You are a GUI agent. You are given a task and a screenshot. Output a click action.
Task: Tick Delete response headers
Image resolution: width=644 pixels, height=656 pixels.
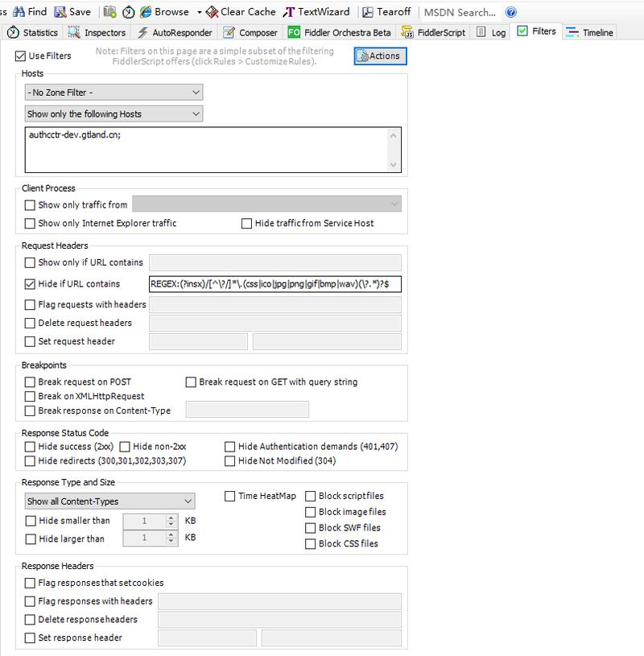point(30,620)
